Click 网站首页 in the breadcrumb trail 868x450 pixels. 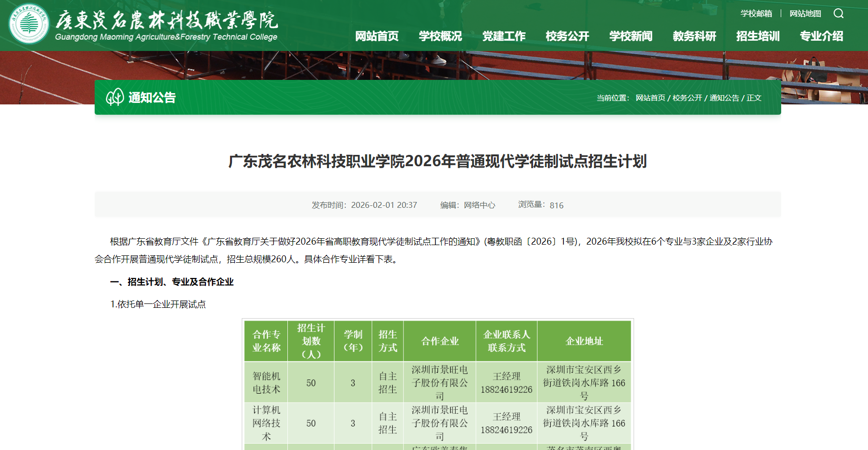[649, 98]
